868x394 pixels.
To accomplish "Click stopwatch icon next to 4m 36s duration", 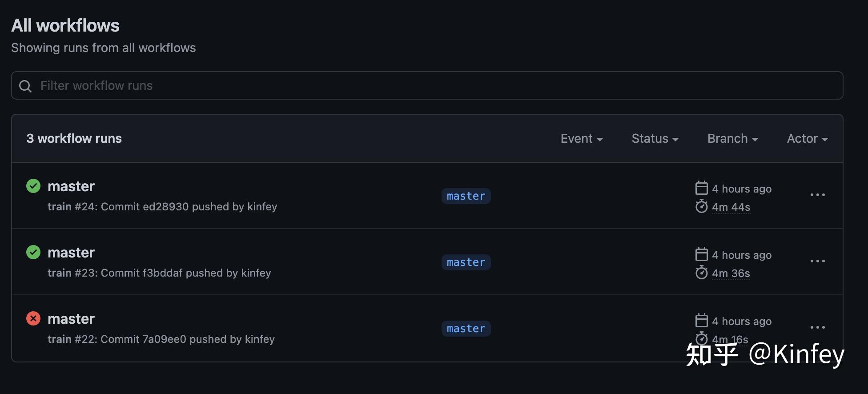I will click(x=701, y=273).
